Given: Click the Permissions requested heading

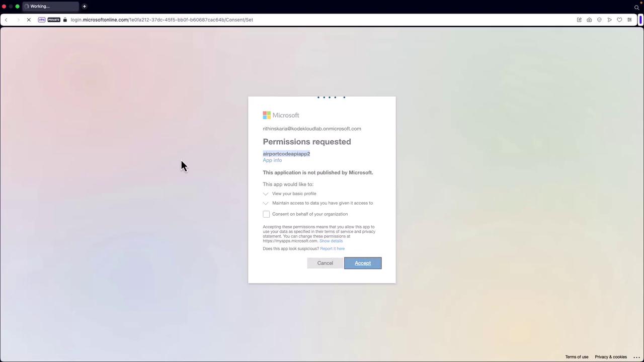Looking at the screenshot, I should (307, 142).
